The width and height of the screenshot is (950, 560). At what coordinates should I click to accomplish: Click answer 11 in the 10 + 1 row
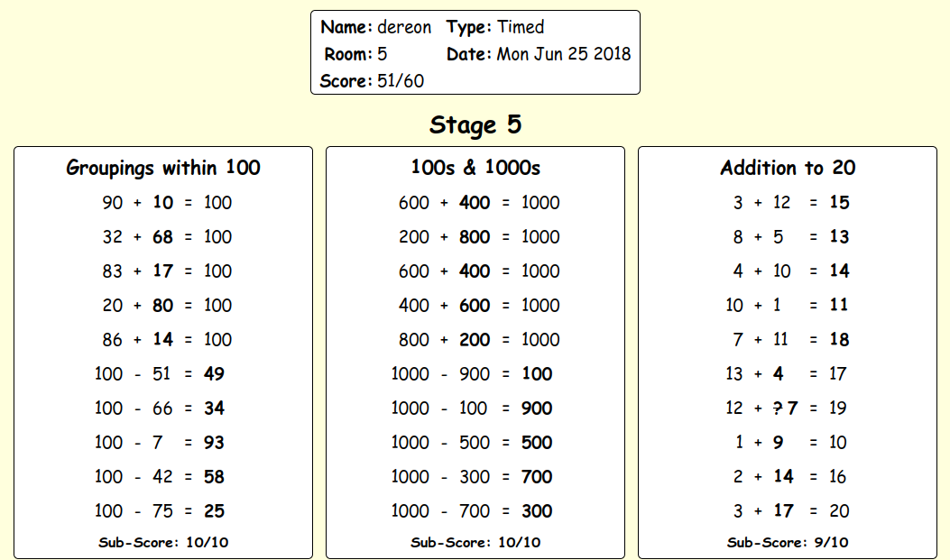coord(839,305)
